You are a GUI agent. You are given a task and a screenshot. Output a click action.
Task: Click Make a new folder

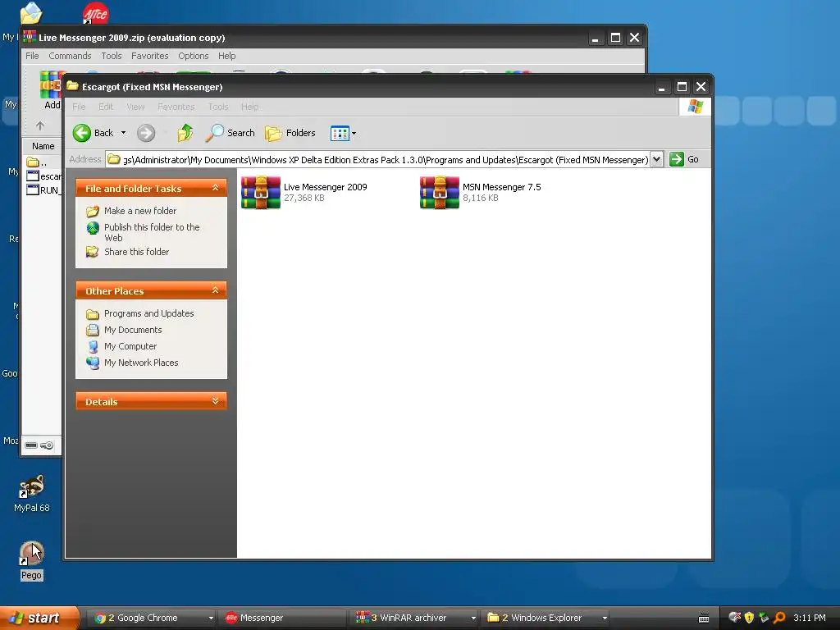click(x=140, y=211)
